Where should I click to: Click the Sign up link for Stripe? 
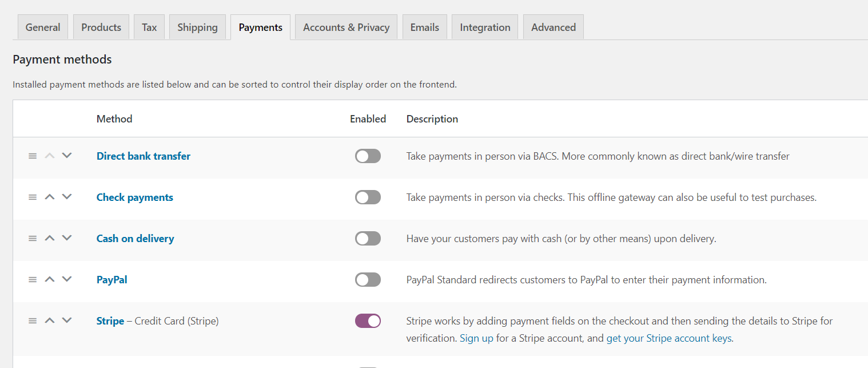(x=476, y=338)
